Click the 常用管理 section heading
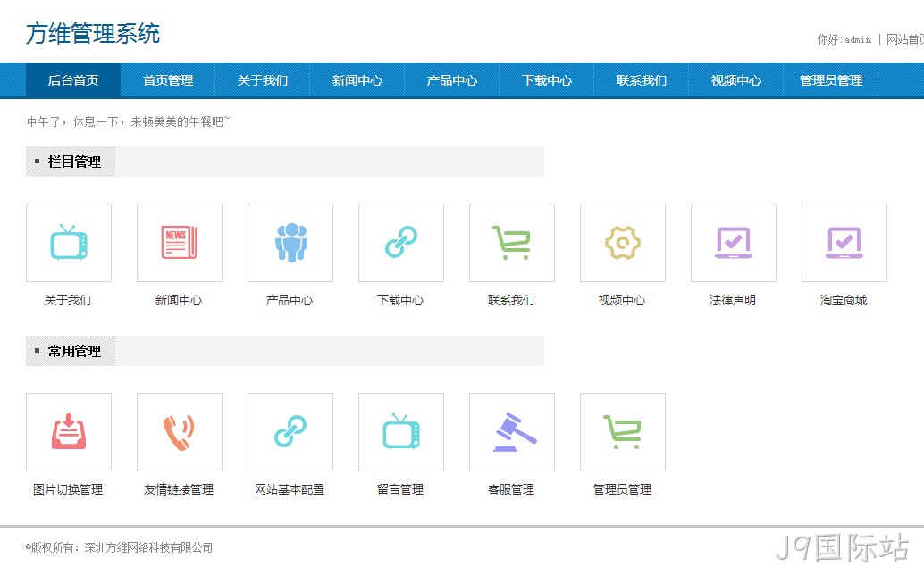This screenshot has width=924, height=575. [74, 352]
